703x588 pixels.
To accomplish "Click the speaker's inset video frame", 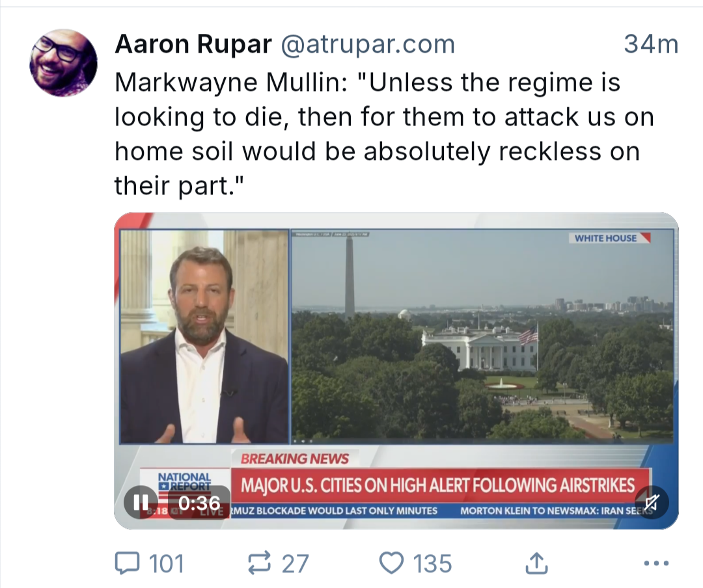I will coord(204,336).
